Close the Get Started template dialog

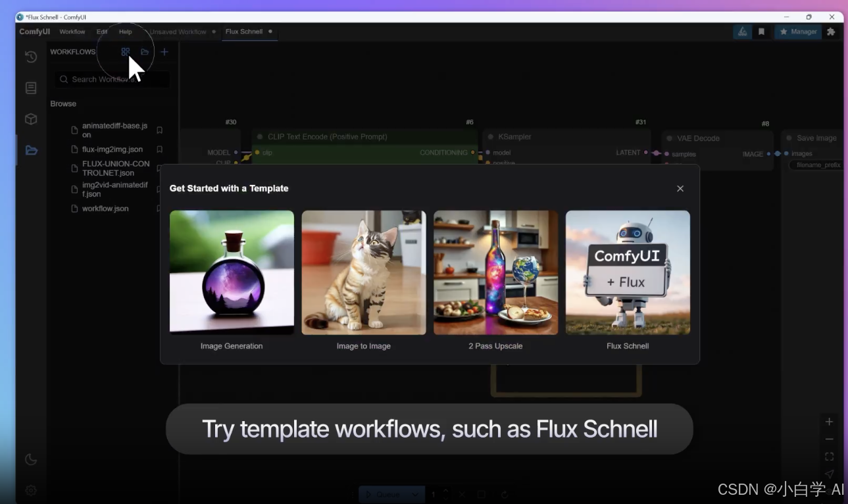(680, 188)
